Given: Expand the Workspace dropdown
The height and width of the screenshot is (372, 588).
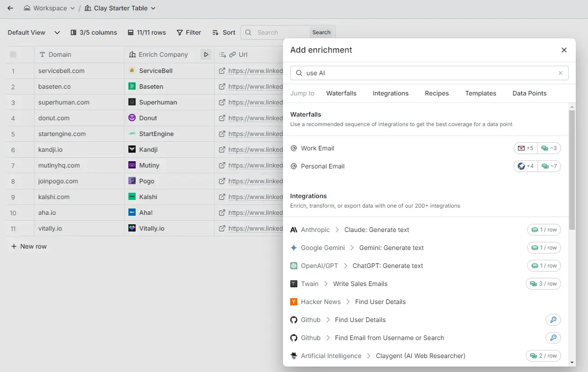Looking at the screenshot, I should click(49, 8).
